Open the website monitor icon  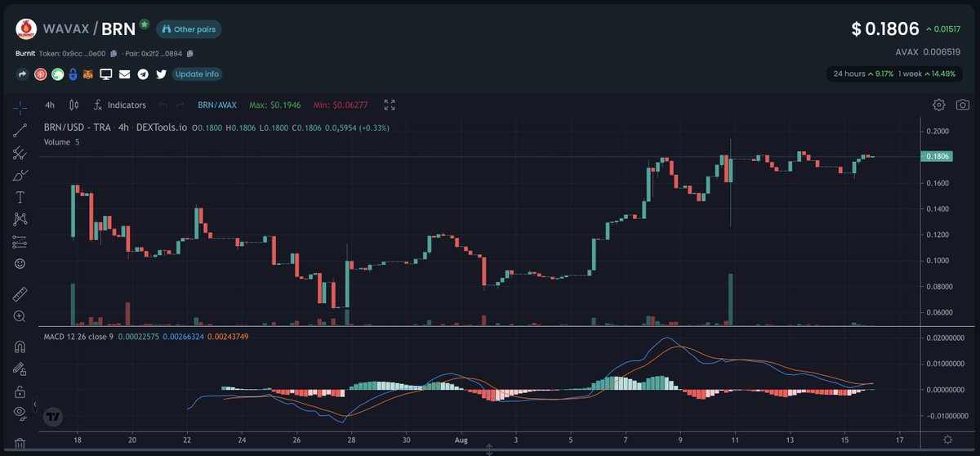(106, 74)
